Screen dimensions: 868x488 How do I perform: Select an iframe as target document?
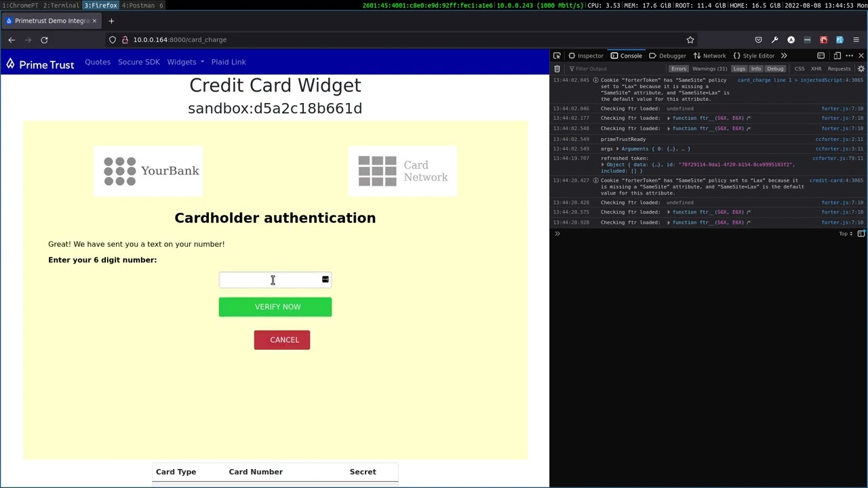pos(821,56)
